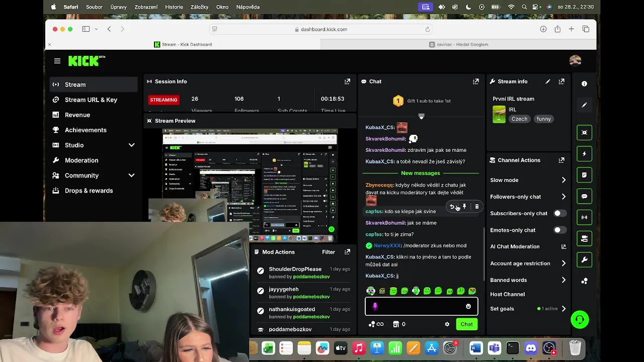Image resolution: width=644 pixels, height=362 pixels.
Task: Click the Filter button in Mod Actions
Action: point(329,252)
